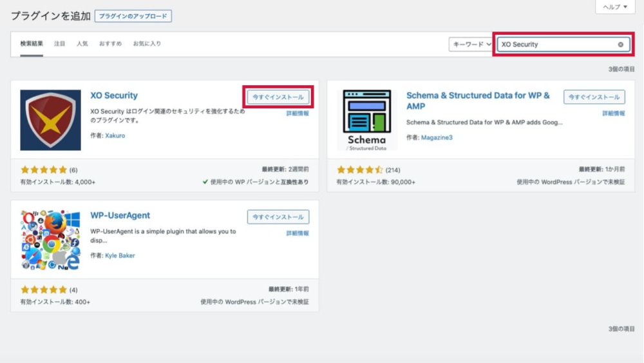Open 詳細情報 for Schema & Structured Data
Screen dimensions: 644x363
[614, 113]
